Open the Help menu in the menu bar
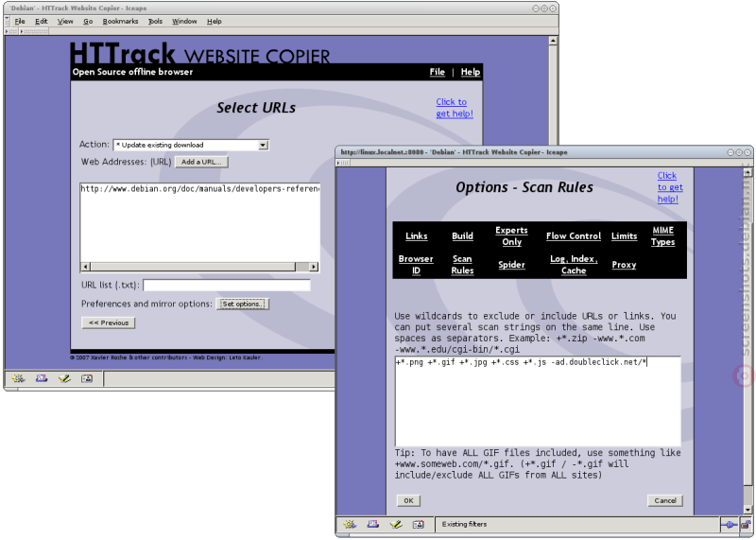The image size is (756, 540). pyautogui.click(x=215, y=21)
